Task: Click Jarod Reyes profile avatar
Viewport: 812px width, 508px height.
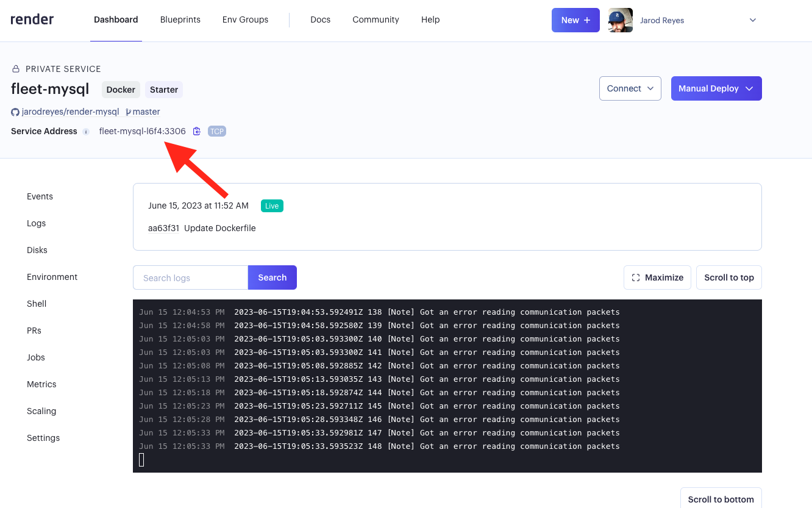Action: click(621, 20)
